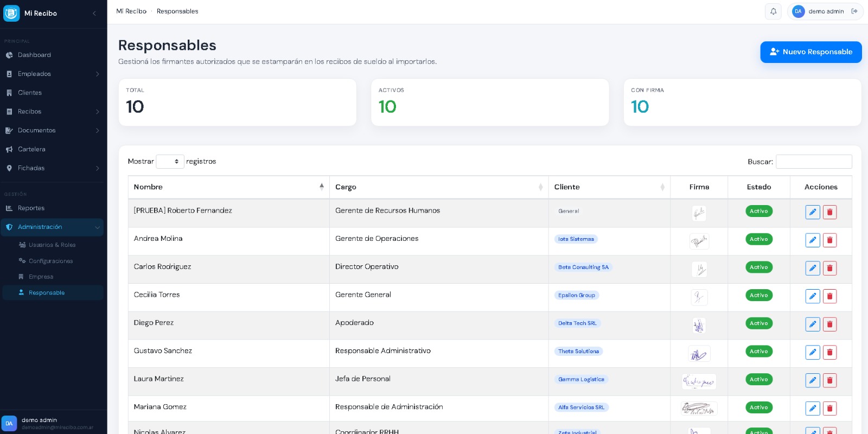Screen dimensions: 868x434
Task: Click trash icon for Laura Martinez row
Action: pos(829,380)
